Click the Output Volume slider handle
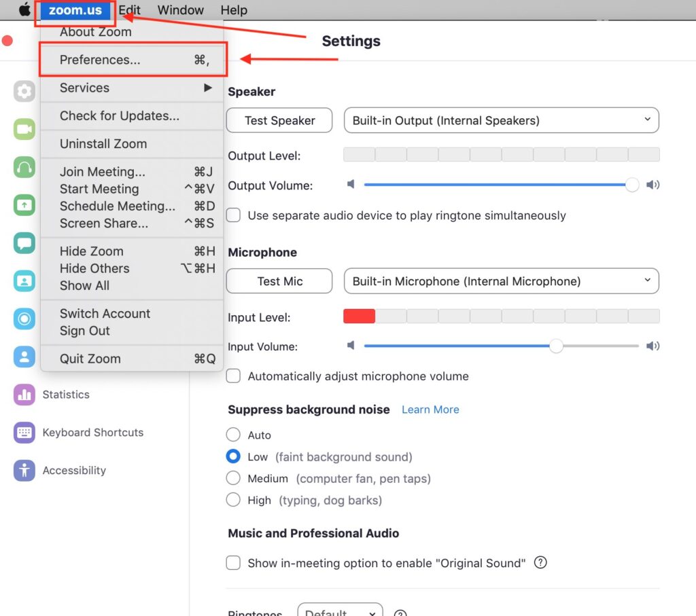 [632, 185]
